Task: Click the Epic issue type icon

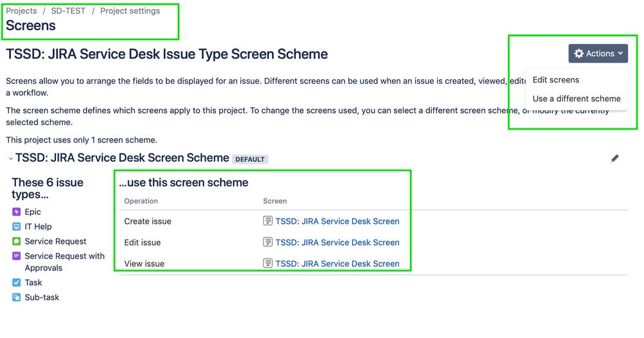Action: pyautogui.click(x=16, y=212)
